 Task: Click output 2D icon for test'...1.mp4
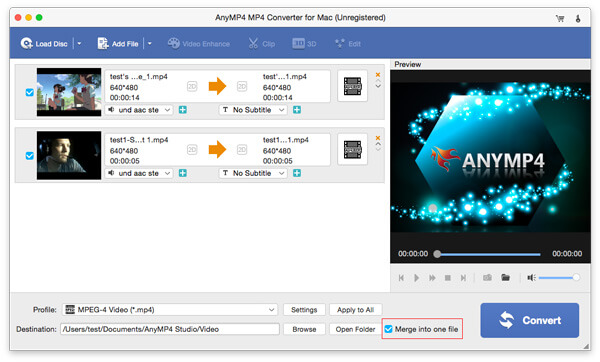click(242, 86)
